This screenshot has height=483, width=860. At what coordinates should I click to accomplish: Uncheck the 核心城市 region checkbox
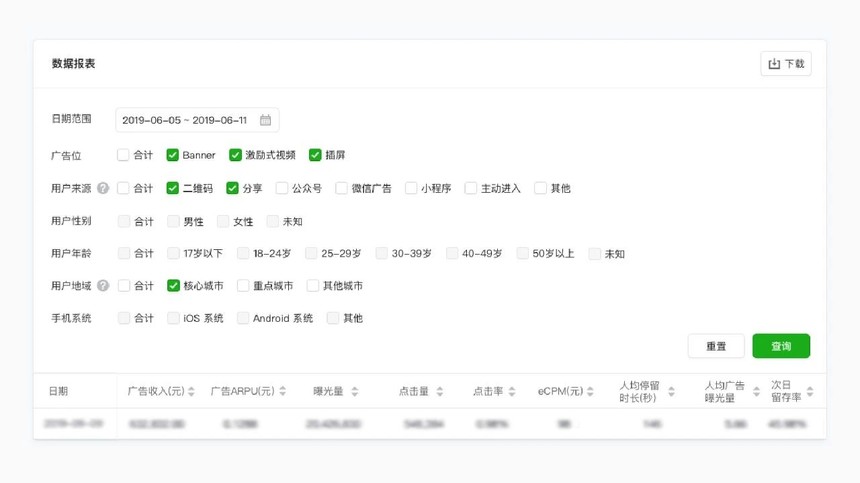click(173, 286)
